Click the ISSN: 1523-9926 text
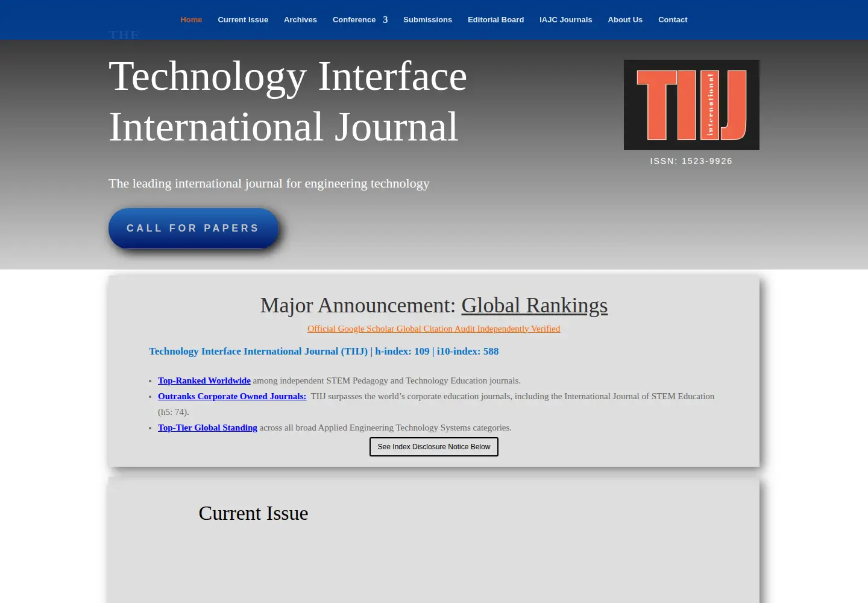Screen dimensions: 868x603 point(691,161)
